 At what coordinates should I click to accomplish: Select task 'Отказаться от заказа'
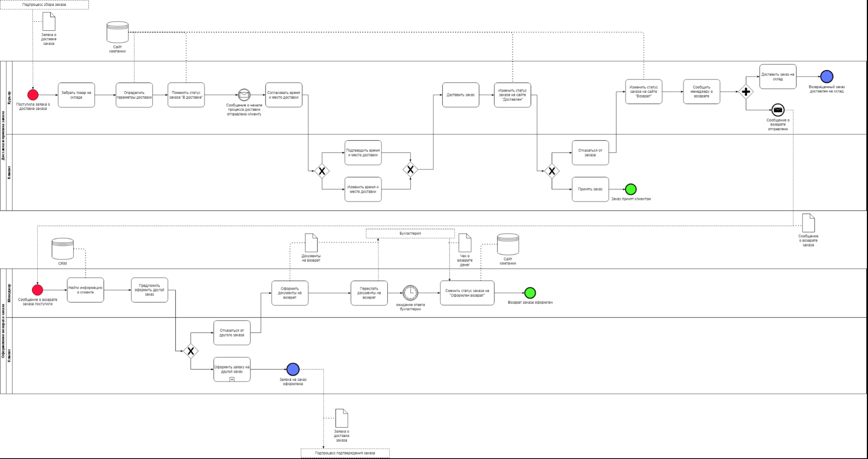coord(590,153)
